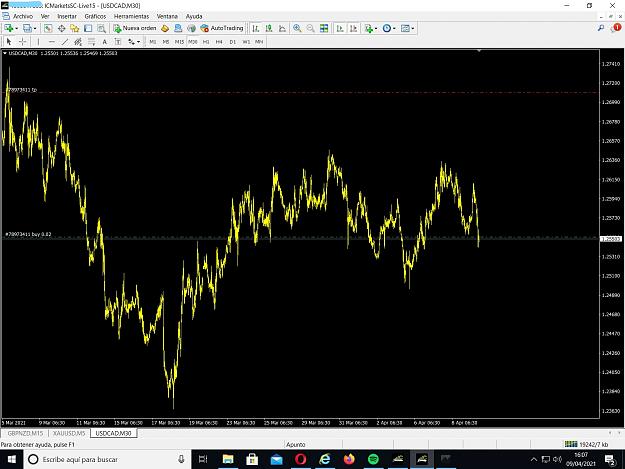Click the Windows search box in taskbar

(x=108, y=459)
